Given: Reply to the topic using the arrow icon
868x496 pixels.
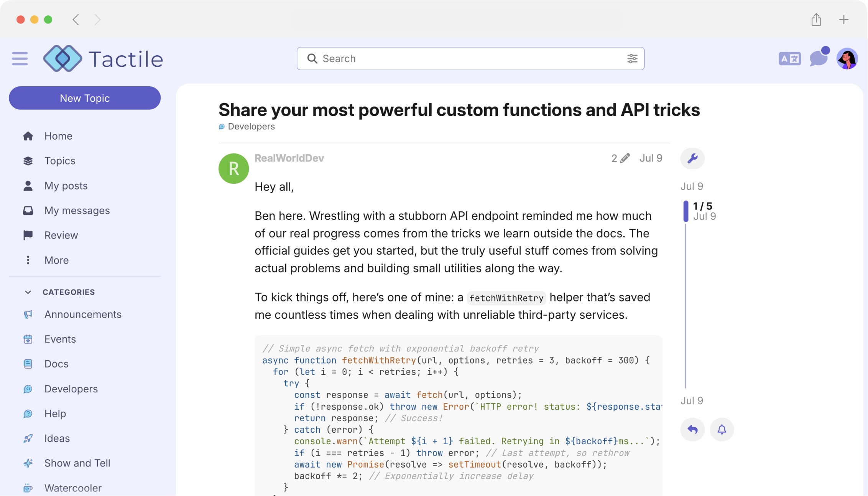Looking at the screenshot, I should [x=692, y=430].
